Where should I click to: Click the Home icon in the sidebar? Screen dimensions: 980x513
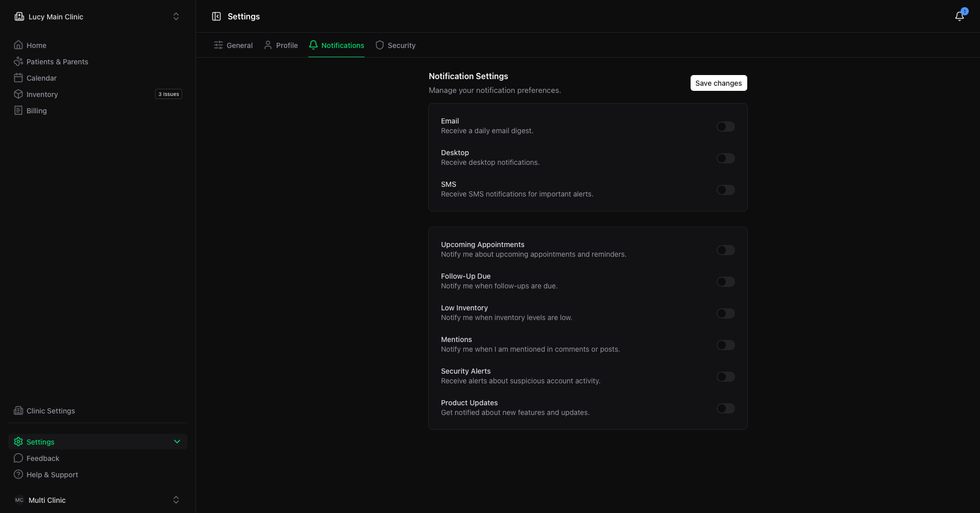pos(18,45)
